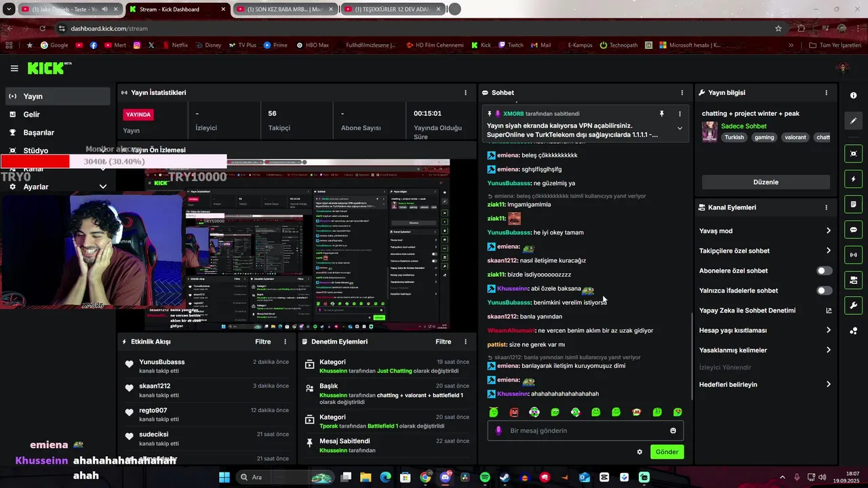Open Spotify from the Windows taskbar
Viewport: 868px width, 488px height.
[x=485, y=477]
